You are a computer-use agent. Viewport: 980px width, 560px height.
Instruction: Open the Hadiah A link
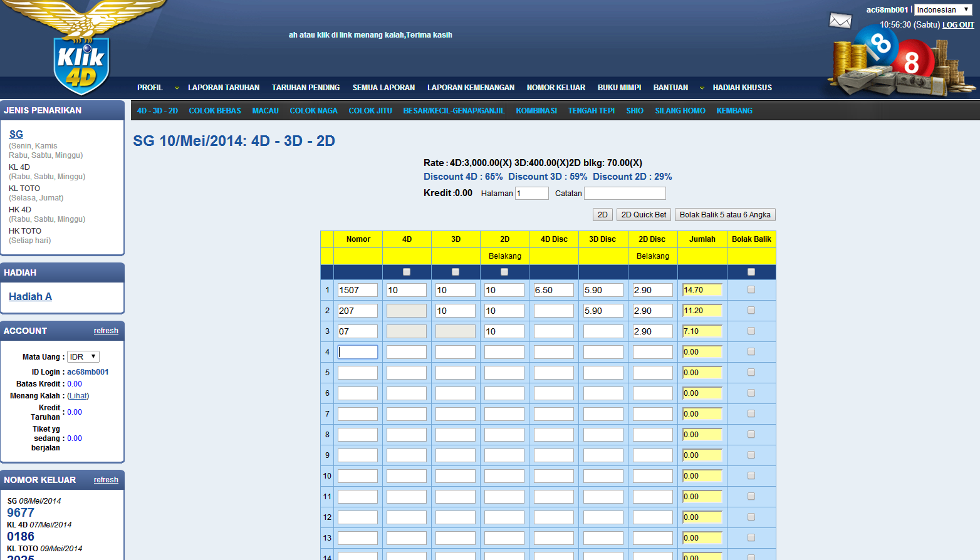tap(30, 297)
